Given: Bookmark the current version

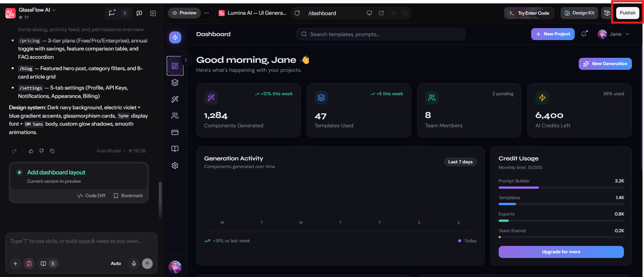Looking at the screenshot, I should pos(128,196).
